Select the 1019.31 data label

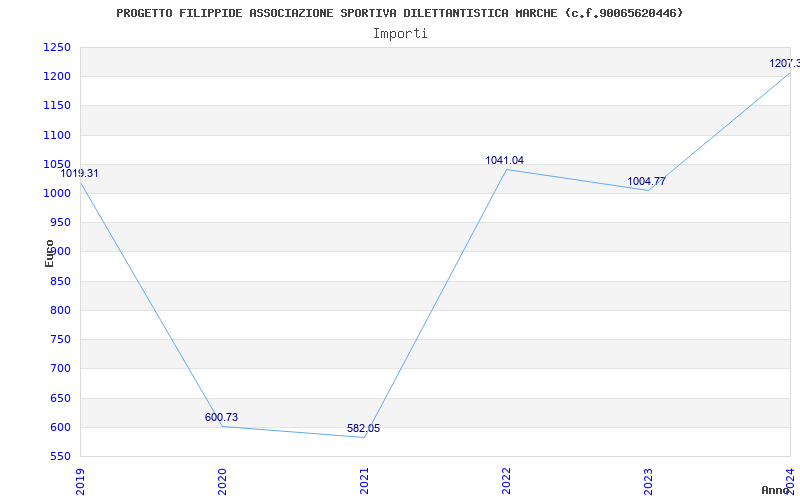coord(80,173)
